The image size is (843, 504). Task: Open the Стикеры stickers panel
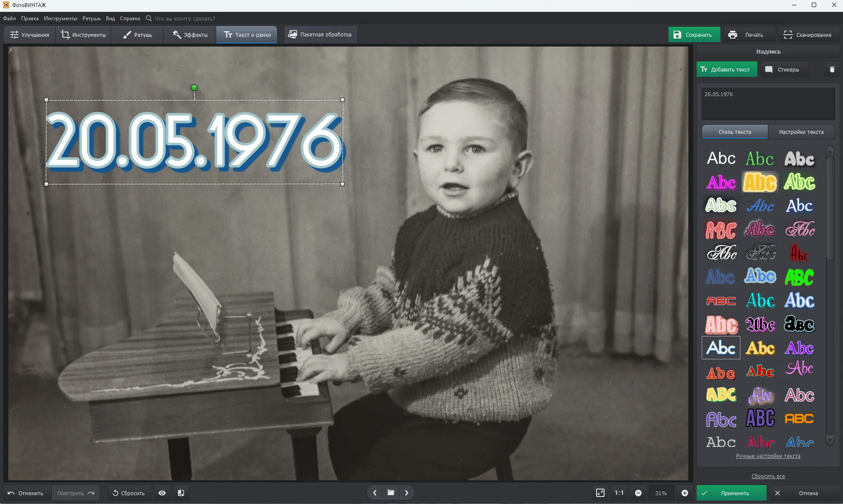(783, 69)
